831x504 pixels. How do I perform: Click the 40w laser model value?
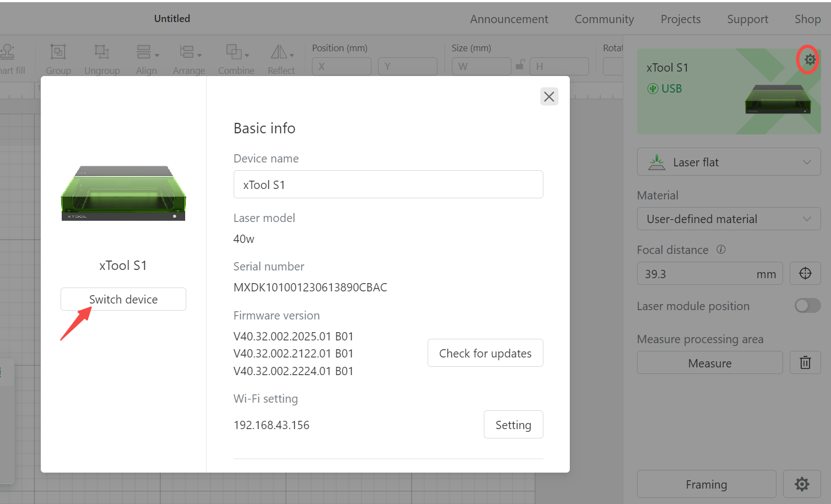244,239
